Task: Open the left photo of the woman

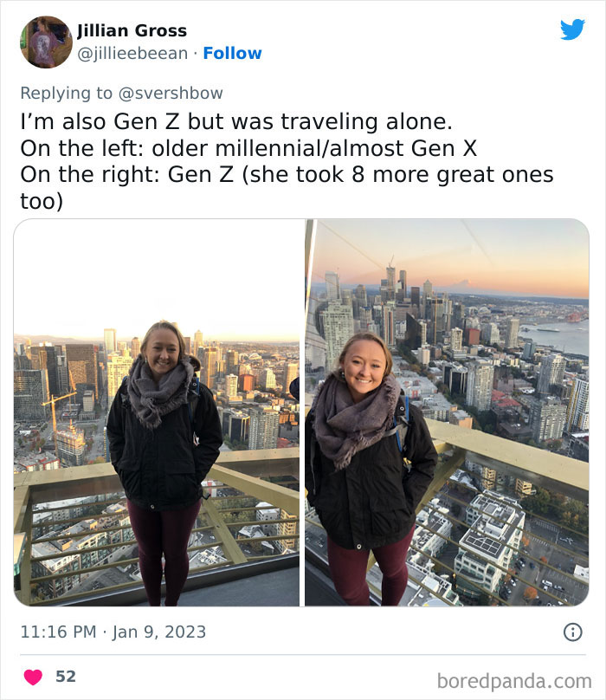Action: (x=156, y=412)
